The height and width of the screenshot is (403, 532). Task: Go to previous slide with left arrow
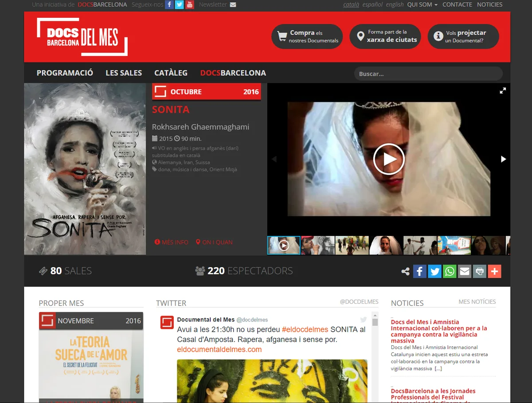(x=274, y=159)
